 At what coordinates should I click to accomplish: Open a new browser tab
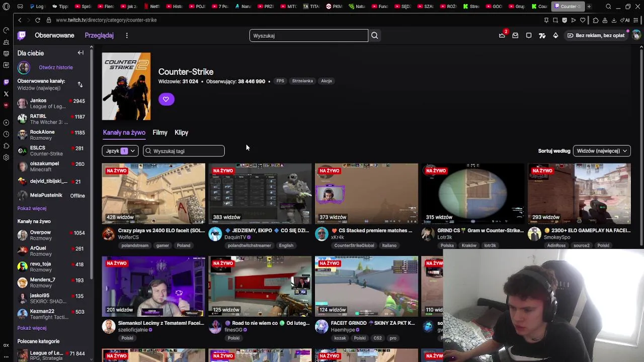click(x=589, y=7)
